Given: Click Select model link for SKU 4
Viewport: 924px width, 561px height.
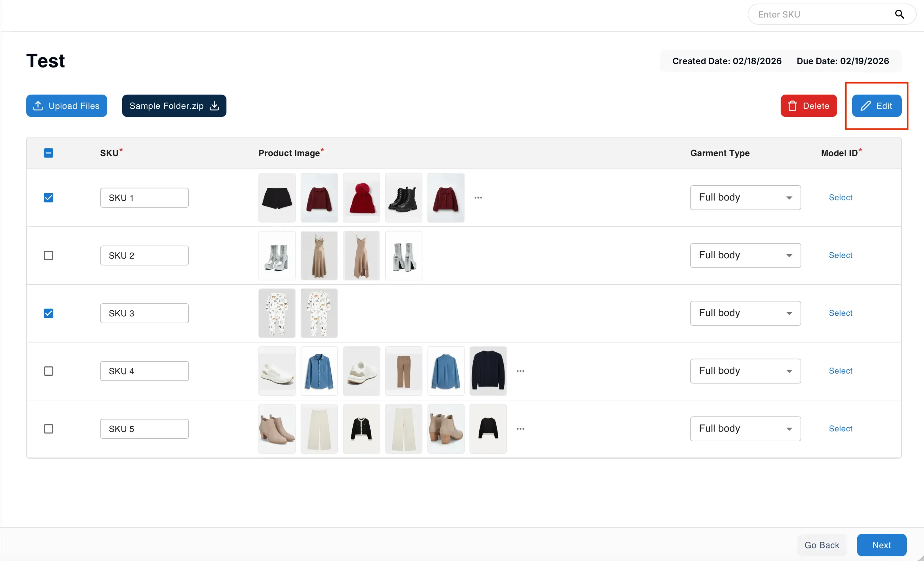Looking at the screenshot, I should [840, 371].
